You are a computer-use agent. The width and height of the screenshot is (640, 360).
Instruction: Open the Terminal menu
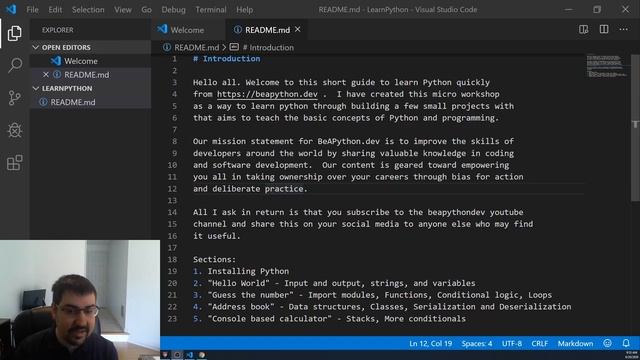coord(211,9)
